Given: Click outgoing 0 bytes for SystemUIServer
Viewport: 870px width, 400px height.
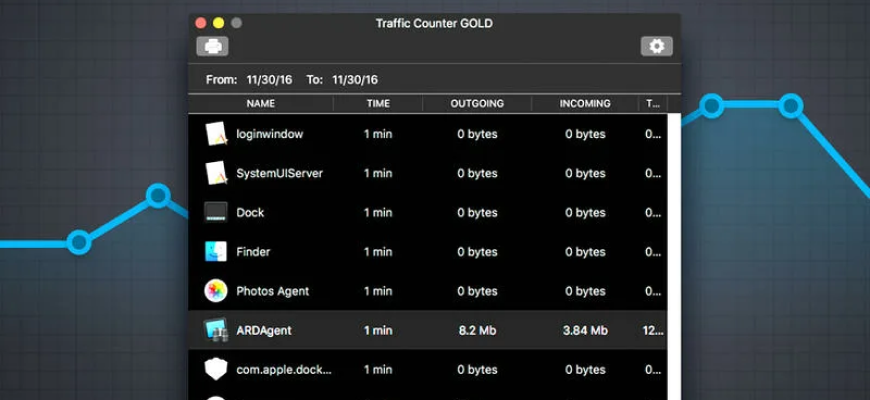Looking at the screenshot, I should tap(477, 173).
